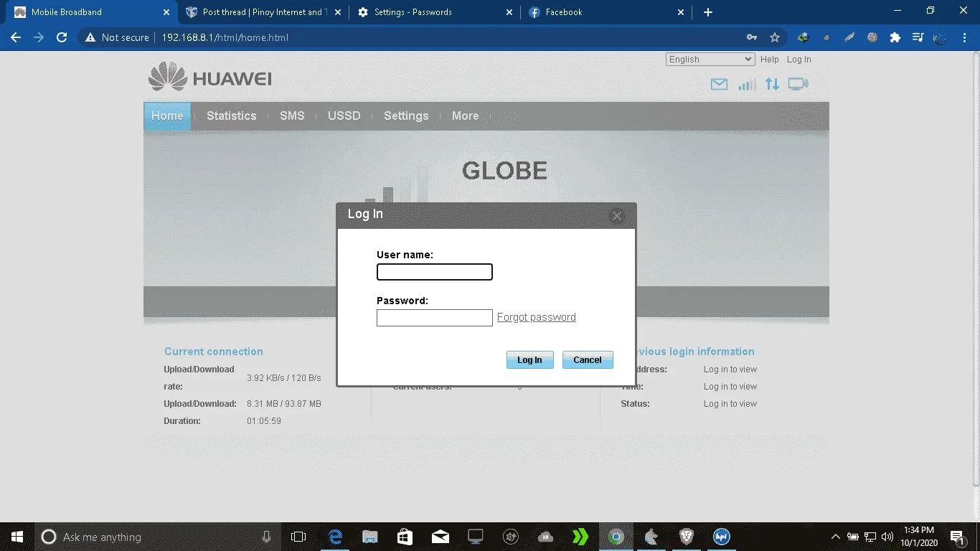
Task: Focus the User name input field
Action: coord(435,272)
